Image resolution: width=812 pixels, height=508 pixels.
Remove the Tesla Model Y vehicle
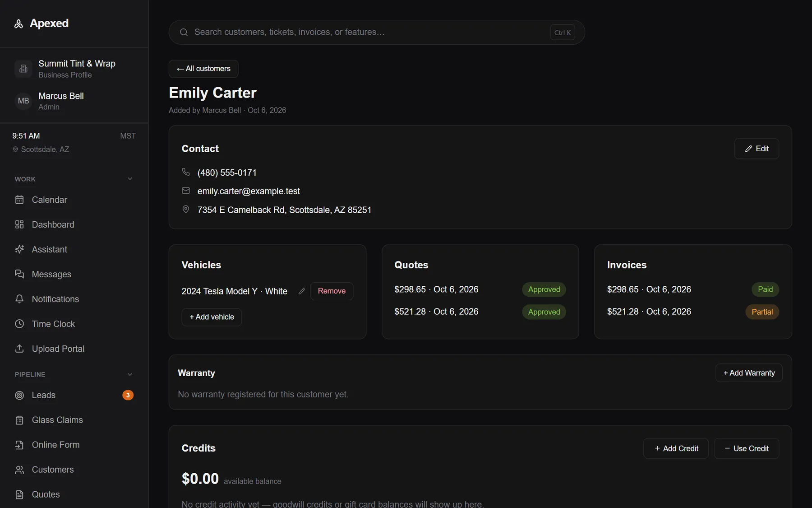(x=332, y=291)
